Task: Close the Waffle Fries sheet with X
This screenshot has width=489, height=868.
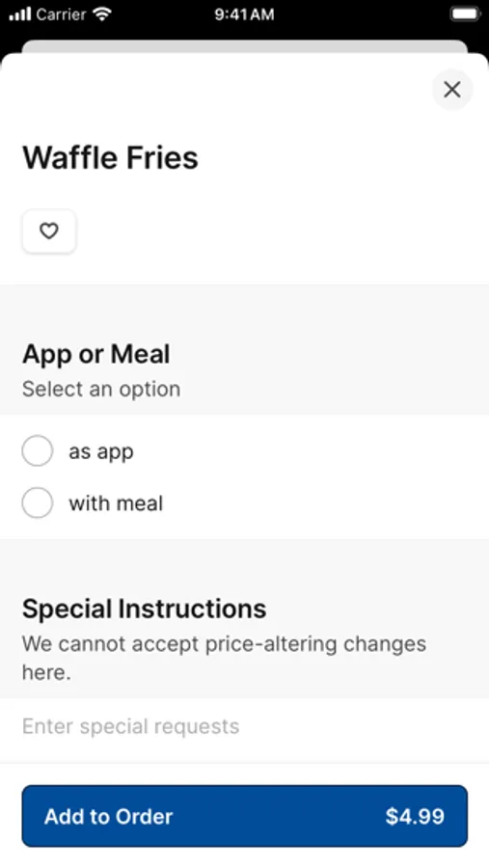Action: (452, 89)
